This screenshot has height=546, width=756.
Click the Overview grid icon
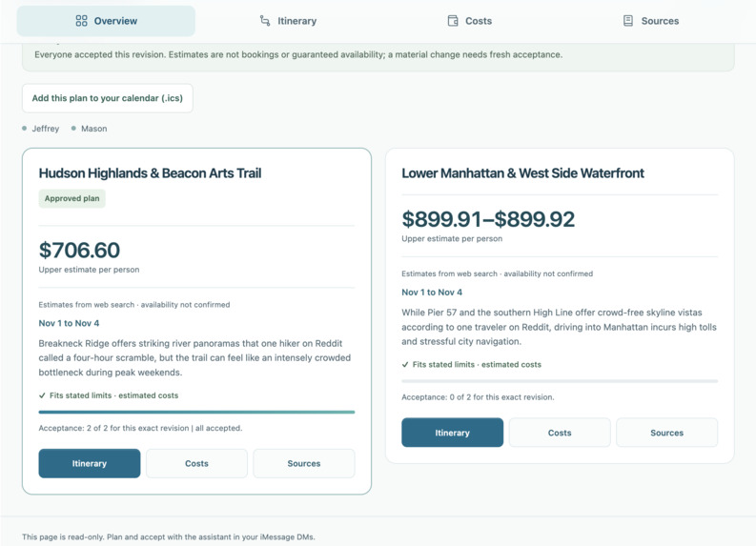pos(81,21)
